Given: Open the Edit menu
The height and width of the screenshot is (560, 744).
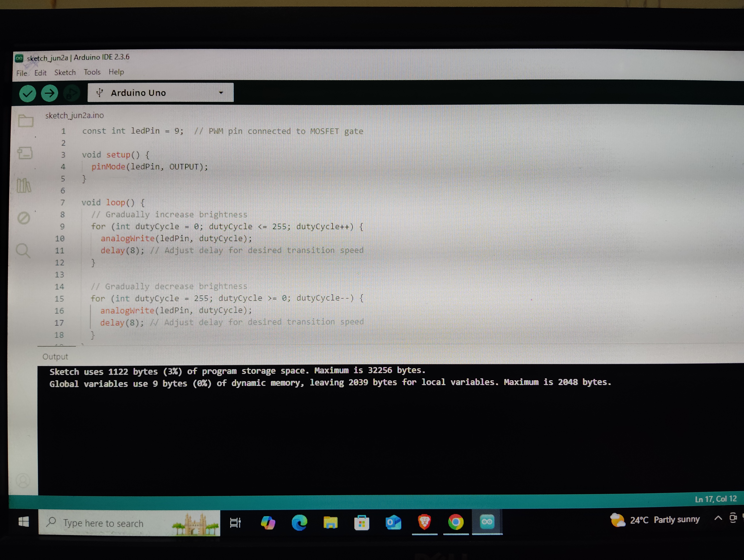Looking at the screenshot, I should click(40, 73).
